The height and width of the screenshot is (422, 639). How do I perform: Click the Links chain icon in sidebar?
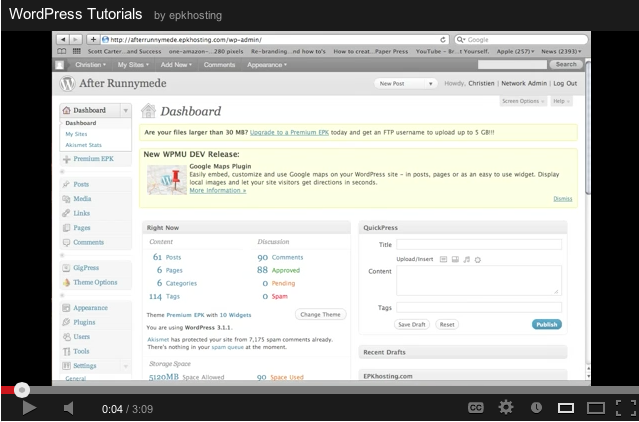pos(66,213)
